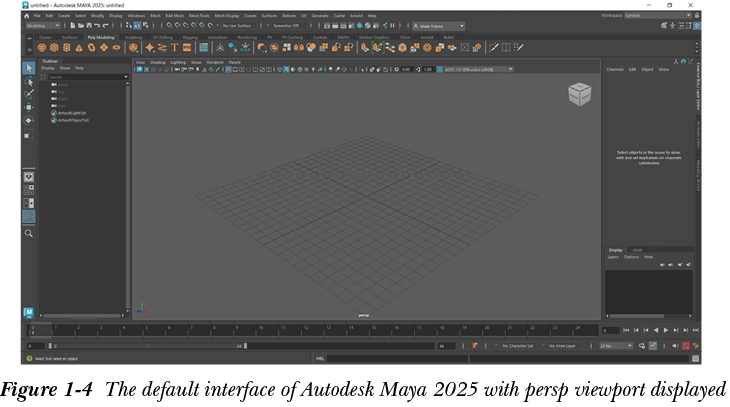The width and height of the screenshot is (730, 407).
Task: Select the arrow Select tool in Tool Box
Action: pyautogui.click(x=29, y=68)
